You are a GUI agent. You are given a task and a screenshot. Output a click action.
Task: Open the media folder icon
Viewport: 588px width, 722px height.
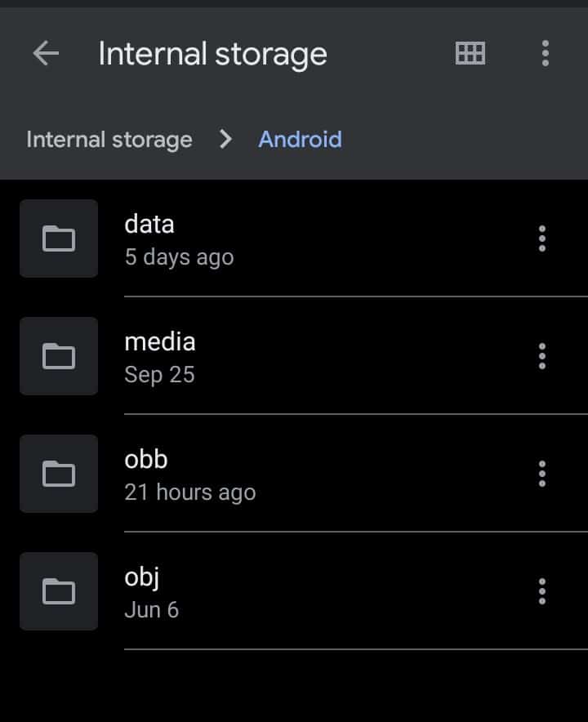59,356
